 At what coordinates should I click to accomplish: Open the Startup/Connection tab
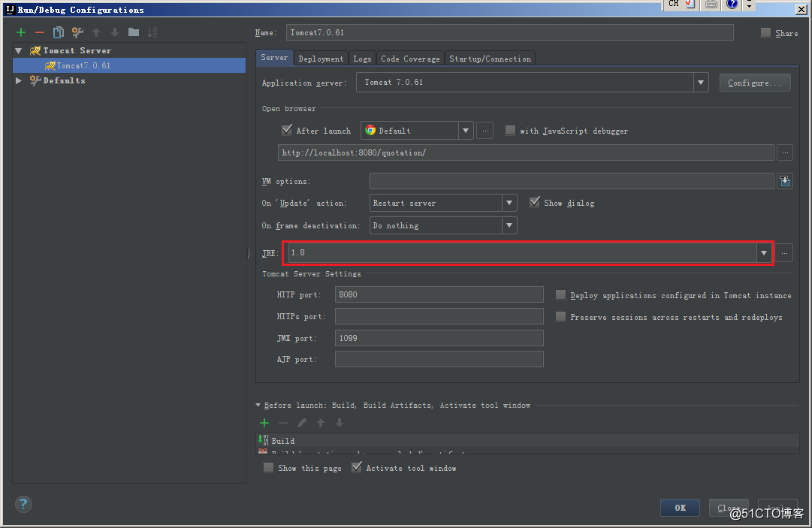coord(491,59)
